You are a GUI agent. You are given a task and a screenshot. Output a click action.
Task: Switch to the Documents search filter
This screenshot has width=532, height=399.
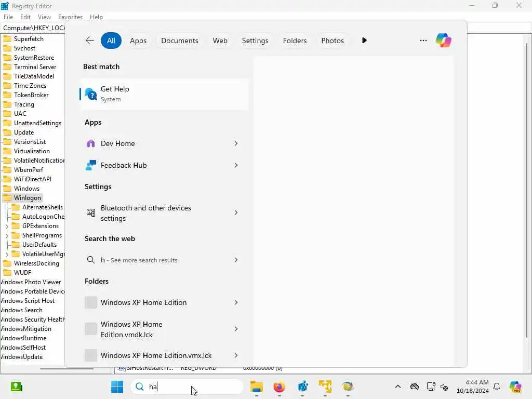[179, 41]
